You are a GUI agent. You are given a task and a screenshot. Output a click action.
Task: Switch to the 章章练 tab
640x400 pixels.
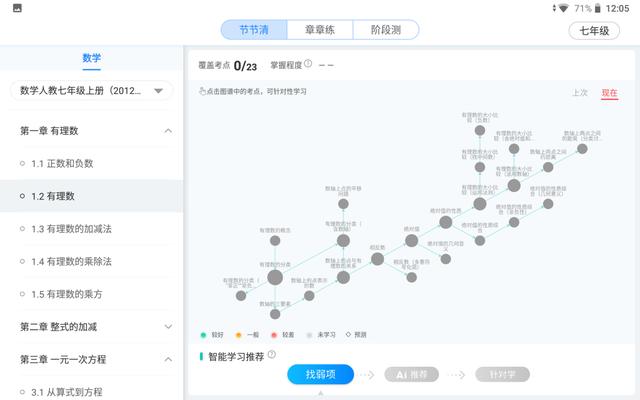[x=320, y=30]
